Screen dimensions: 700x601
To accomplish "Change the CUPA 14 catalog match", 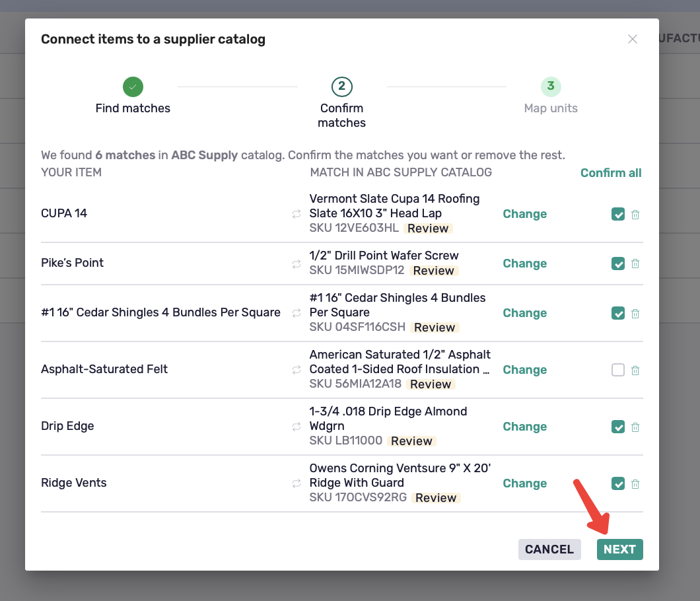I will pos(524,214).
